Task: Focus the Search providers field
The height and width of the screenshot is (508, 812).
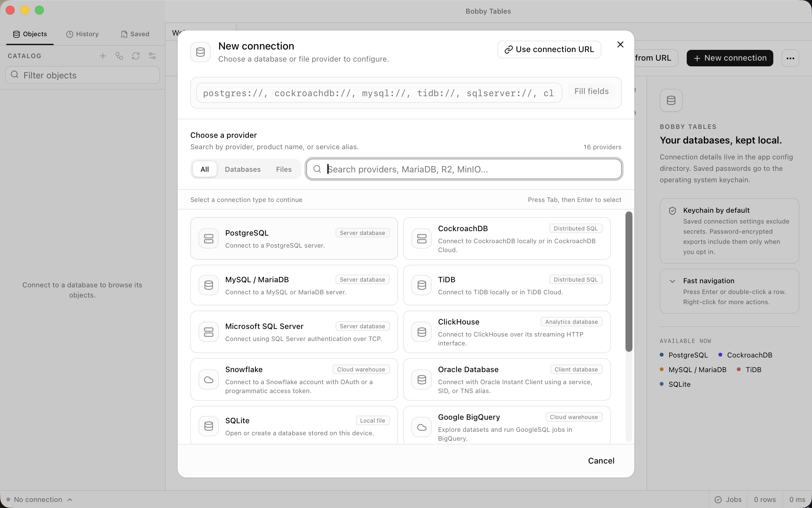Action: pos(464,169)
